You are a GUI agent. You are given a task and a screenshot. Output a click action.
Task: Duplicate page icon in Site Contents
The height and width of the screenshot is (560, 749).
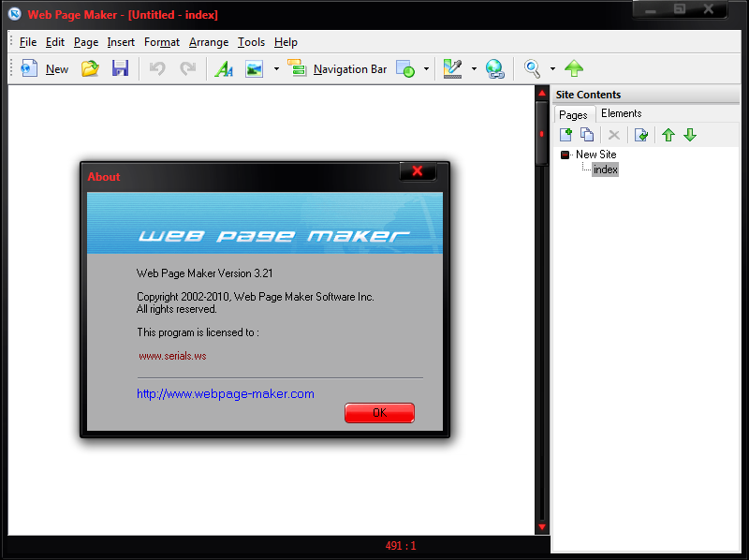coord(587,135)
